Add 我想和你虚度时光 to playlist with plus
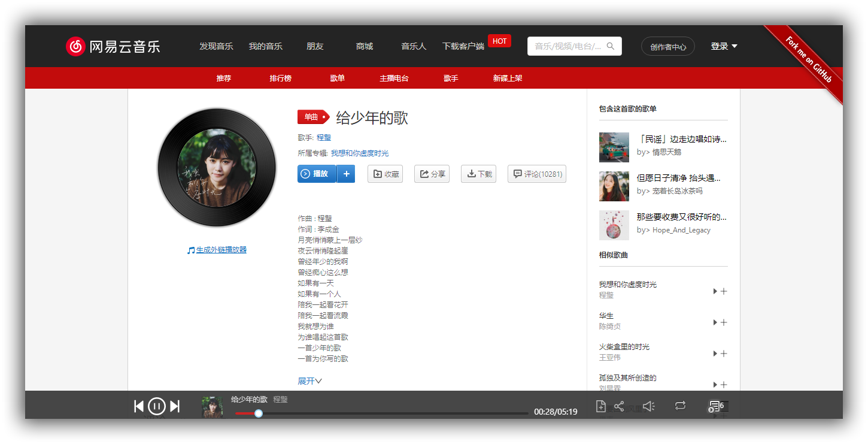 pos(724,291)
